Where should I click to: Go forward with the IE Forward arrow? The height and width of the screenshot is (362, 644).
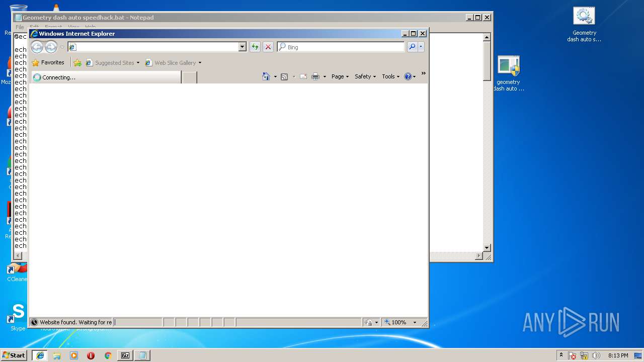(x=51, y=47)
